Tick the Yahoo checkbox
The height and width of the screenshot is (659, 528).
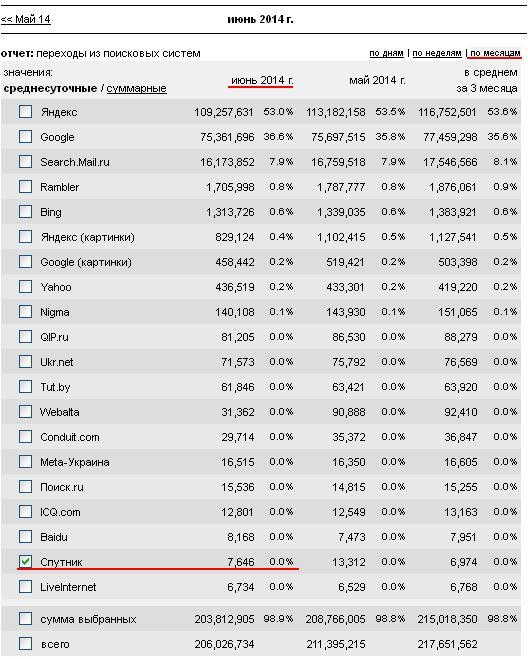[x=25, y=287]
